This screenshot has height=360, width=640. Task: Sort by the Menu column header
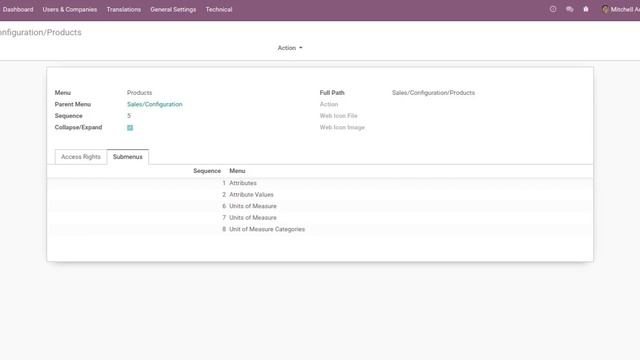click(x=237, y=171)
